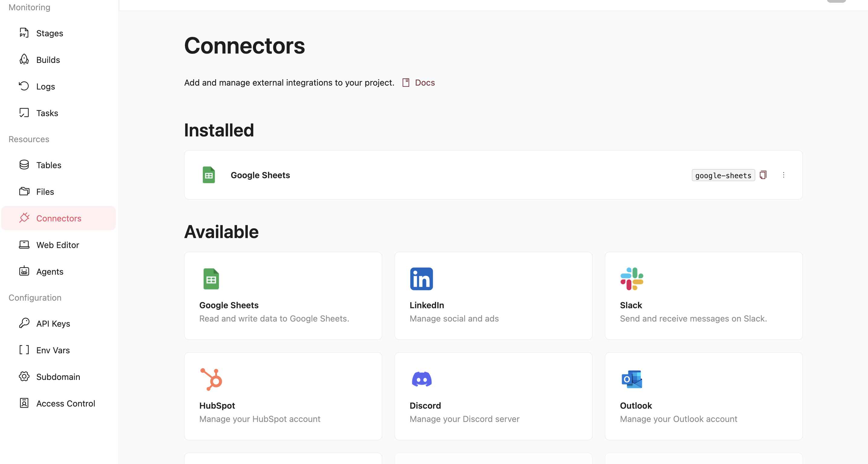This screenshot has width=868, height=464.
Task: Open the Logs section
Action: (x=58, y=86)
